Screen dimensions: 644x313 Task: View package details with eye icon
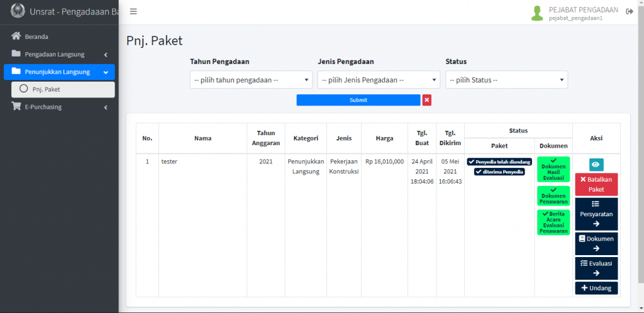coord(596,165)
